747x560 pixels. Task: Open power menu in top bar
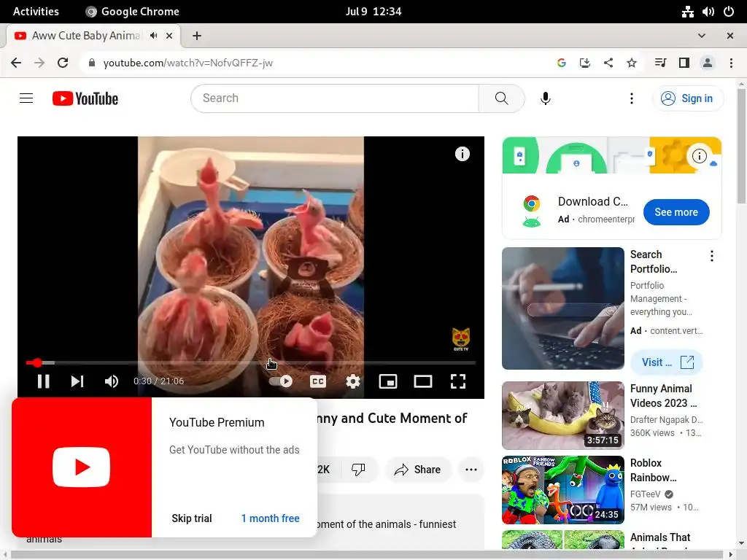pos(729,12)
